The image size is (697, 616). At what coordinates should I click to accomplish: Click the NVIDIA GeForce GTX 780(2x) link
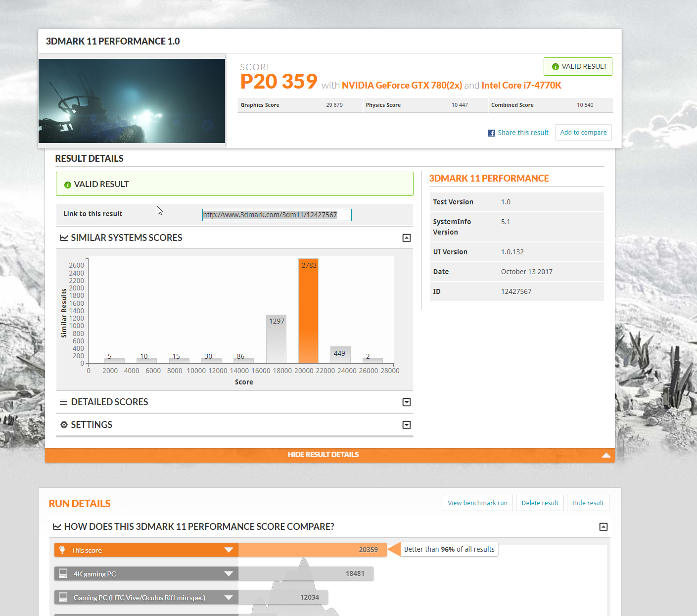[402, 85]
